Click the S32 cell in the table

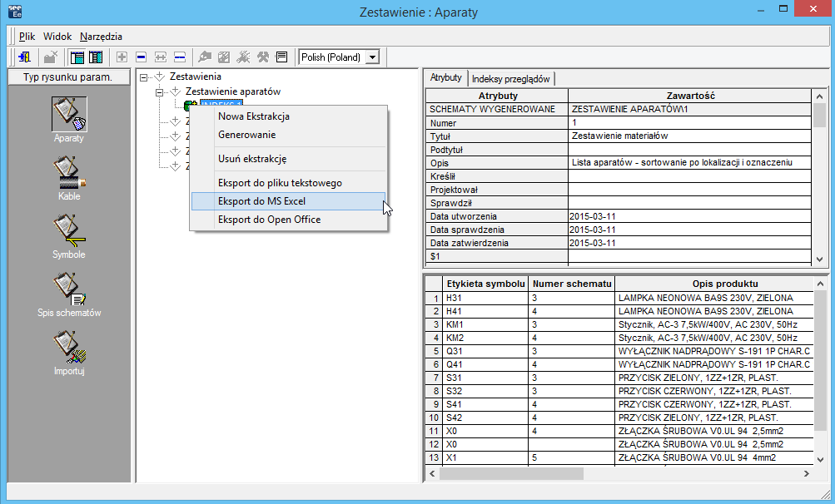[485, 391]
